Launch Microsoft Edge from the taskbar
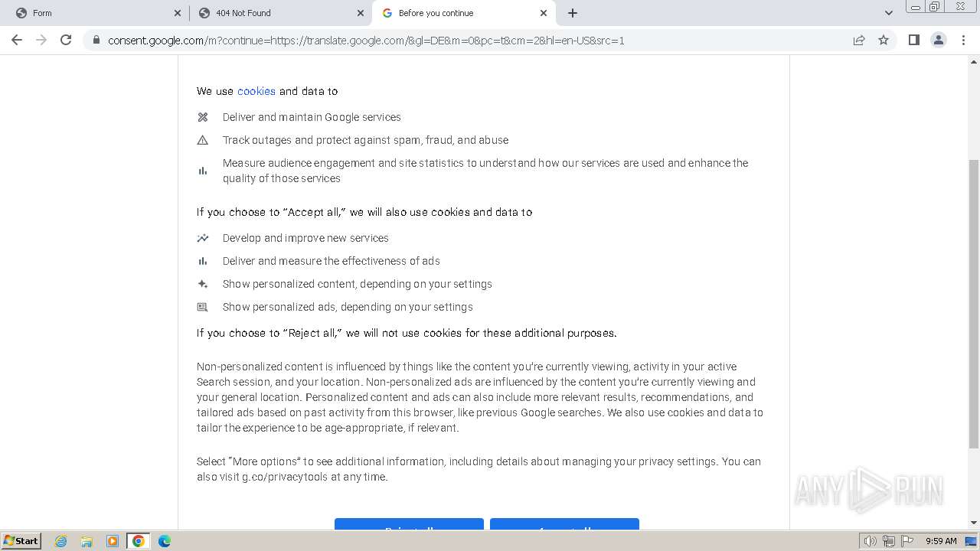 [164, 541]
